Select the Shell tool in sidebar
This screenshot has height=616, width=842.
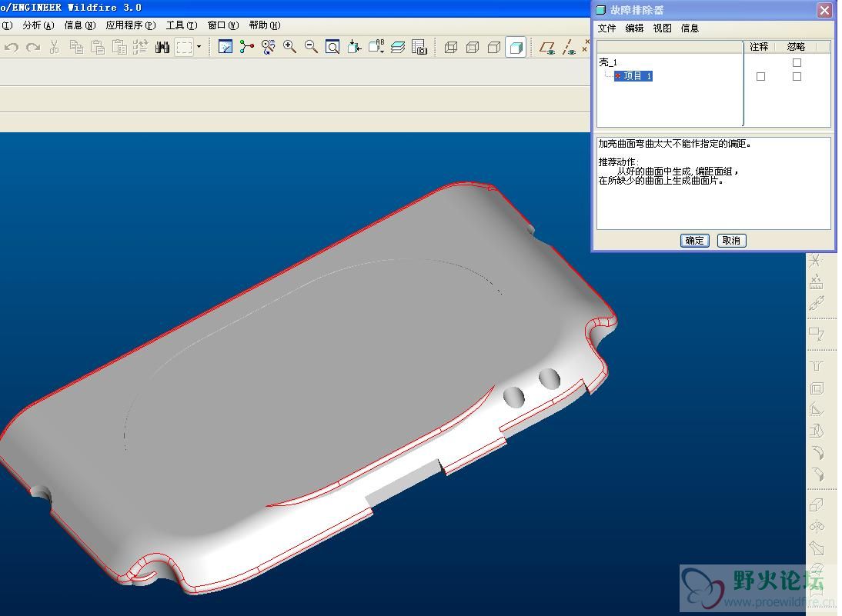[x=817, y=388]
